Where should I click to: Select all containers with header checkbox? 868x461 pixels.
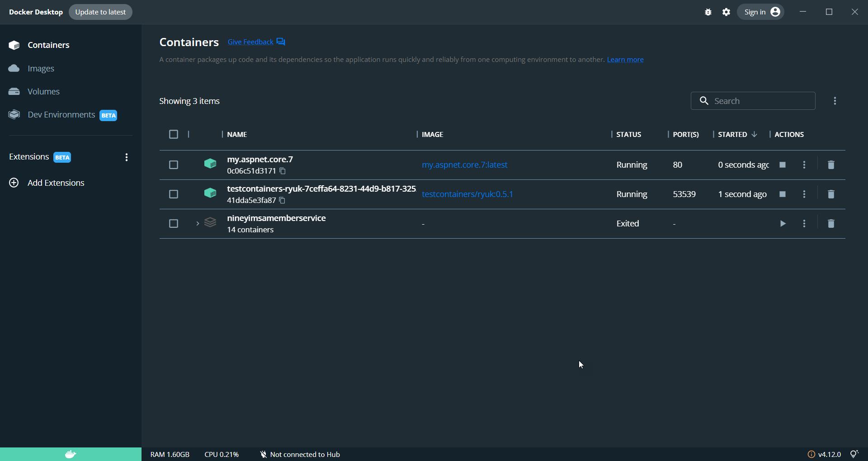click(174, 134)
